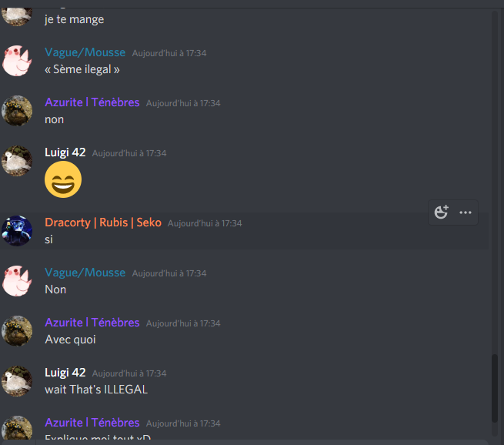Select the "wait That's ILLEGAL" message text
The height and width of the screenshot is (445, 504).
click(96, 390)
